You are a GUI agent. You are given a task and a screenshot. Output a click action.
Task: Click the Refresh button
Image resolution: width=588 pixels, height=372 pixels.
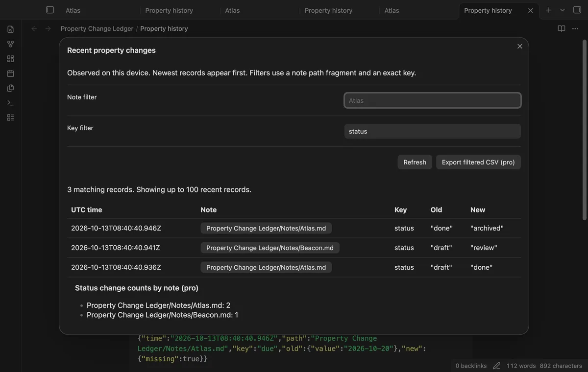415,162
